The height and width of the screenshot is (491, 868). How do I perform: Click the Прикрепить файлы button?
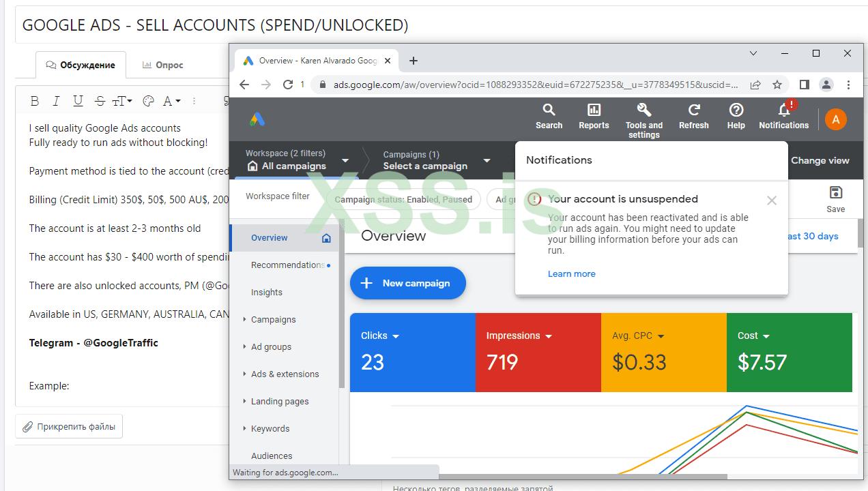(x=69, y=427)
